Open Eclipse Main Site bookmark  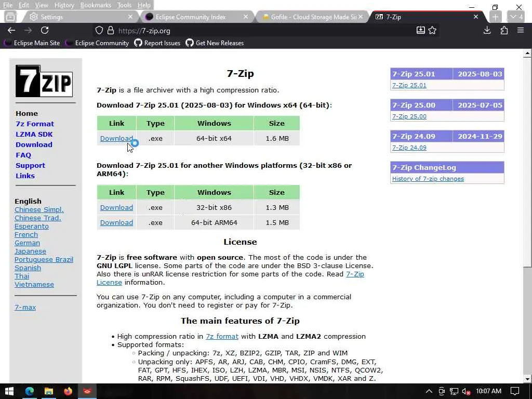[x=32, y=43]
